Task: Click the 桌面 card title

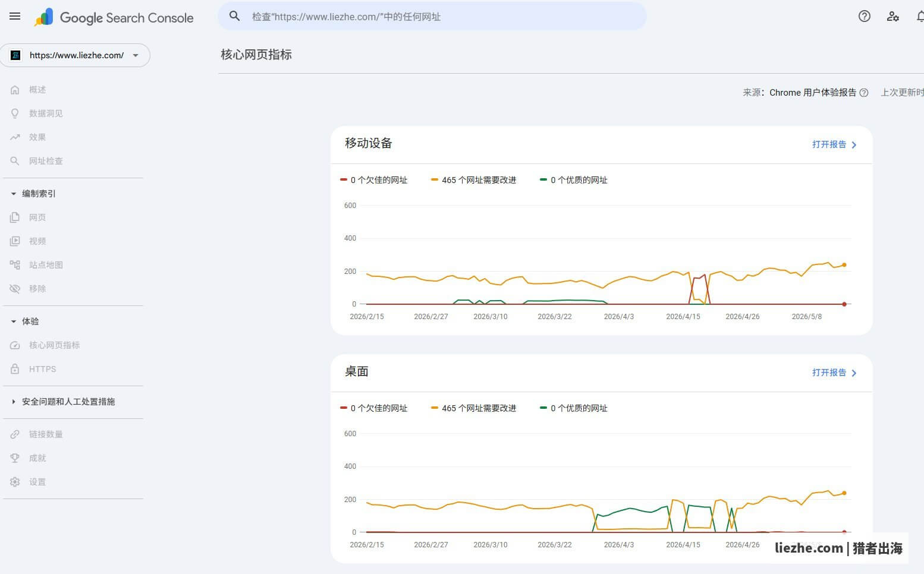Action: (x=357, y=371)
